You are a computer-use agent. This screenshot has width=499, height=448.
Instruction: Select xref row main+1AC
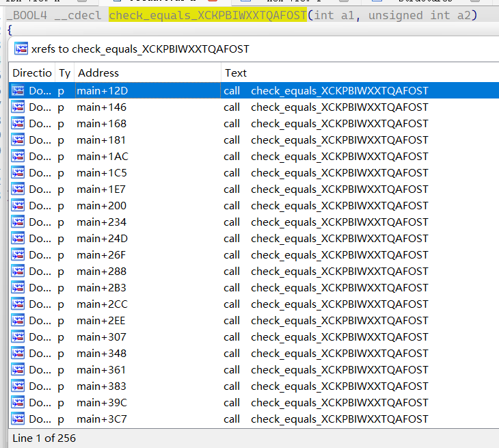tap(254, 157)
